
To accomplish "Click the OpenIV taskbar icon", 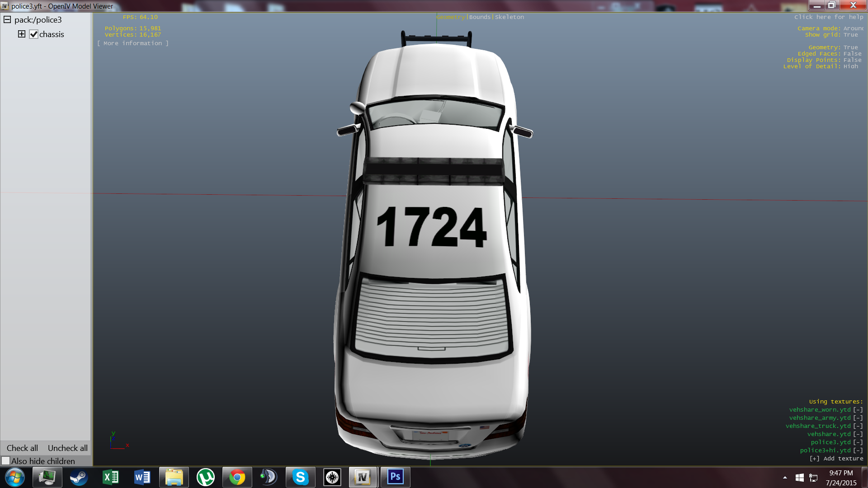I will [x=363, y=477].
